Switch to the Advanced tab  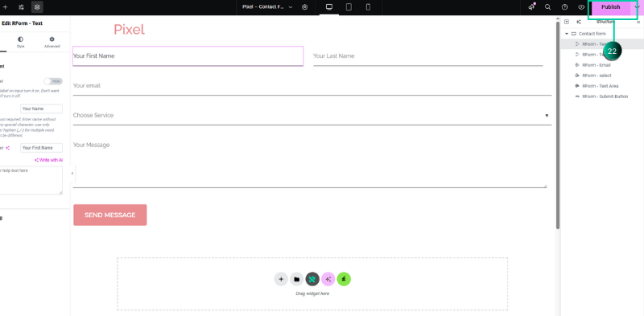52,43
